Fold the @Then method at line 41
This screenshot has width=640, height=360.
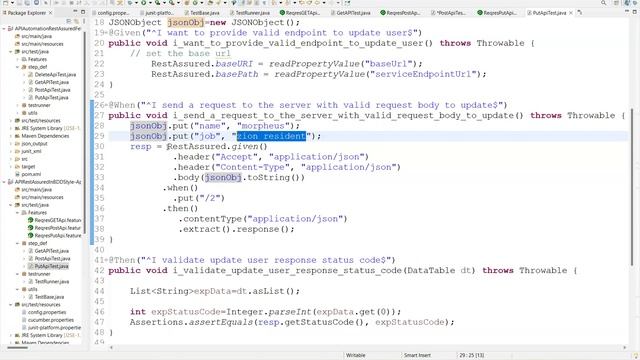coord(107,260)
